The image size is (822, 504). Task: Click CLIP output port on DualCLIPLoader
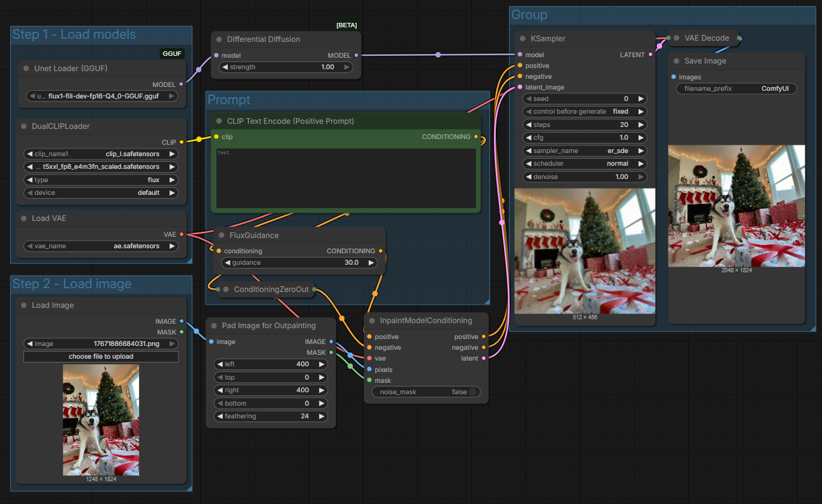point(182,142)
